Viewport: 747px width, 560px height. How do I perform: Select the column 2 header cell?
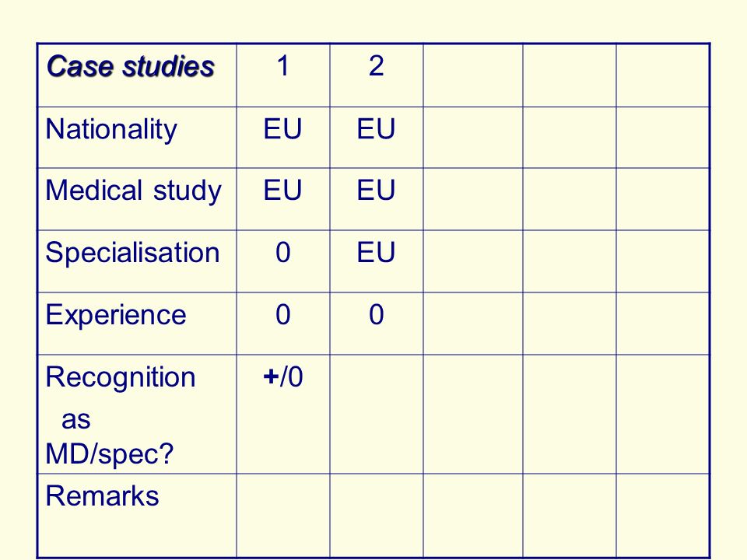(377, 75)
